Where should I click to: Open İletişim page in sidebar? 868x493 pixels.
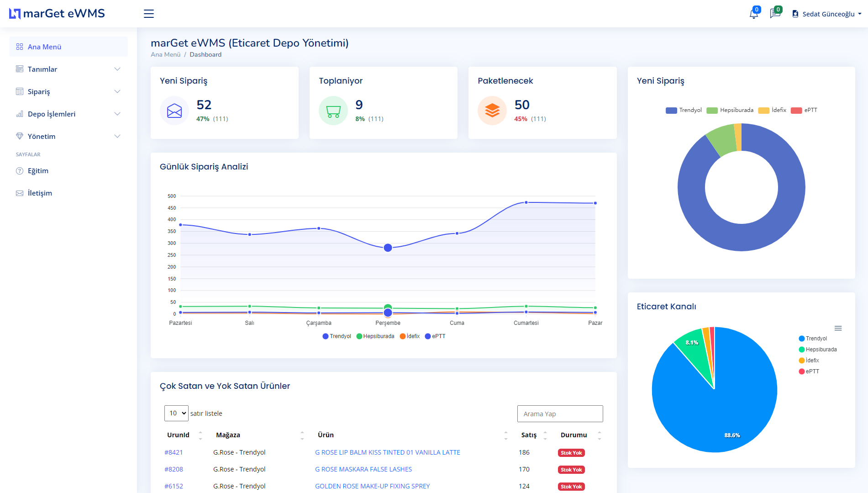tap(68, 193)
